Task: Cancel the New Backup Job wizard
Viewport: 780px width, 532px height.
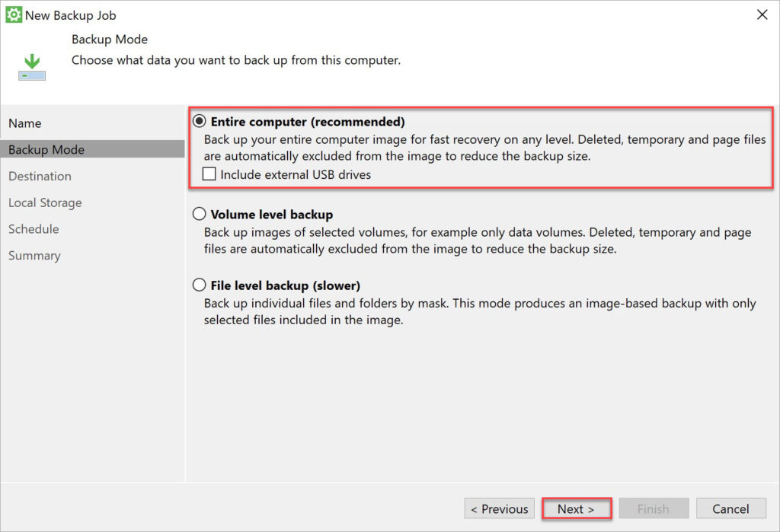Action: click(731, 508)
